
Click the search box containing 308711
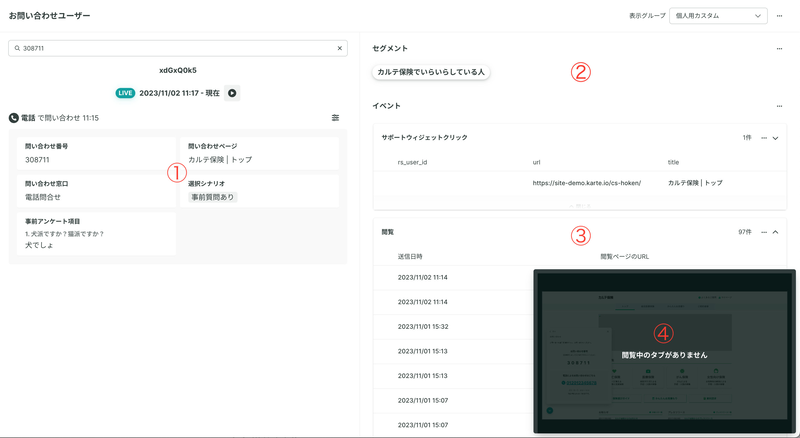(178, 48)
